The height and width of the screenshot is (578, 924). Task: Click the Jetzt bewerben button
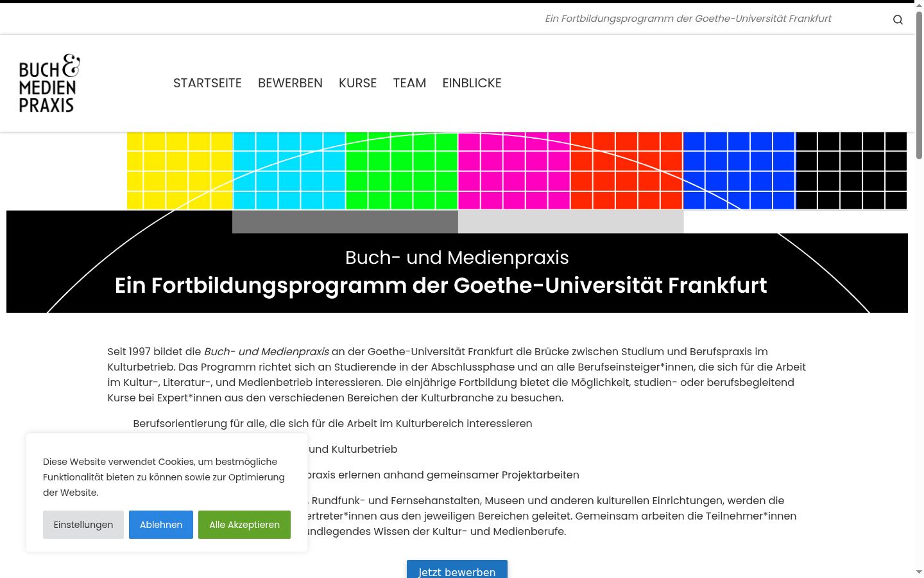(457, 570)
